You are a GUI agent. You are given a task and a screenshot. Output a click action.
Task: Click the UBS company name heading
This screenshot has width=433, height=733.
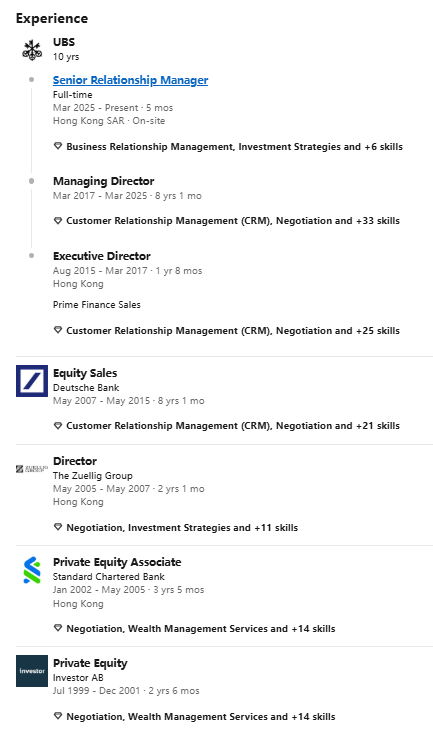coord(64,42)
